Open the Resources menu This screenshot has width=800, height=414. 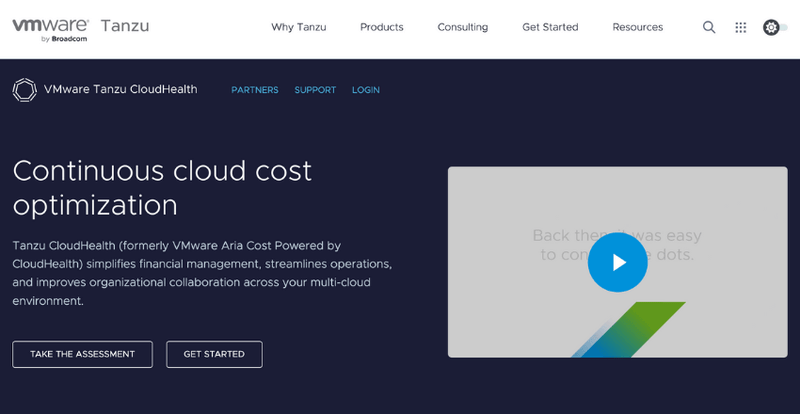[x=637, y=27]
